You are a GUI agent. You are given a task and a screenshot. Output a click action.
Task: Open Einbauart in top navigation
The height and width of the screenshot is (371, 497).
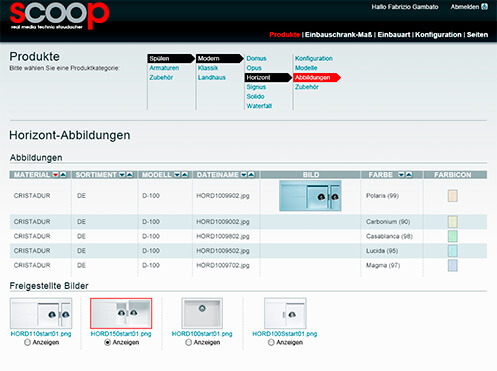(394, 35)
